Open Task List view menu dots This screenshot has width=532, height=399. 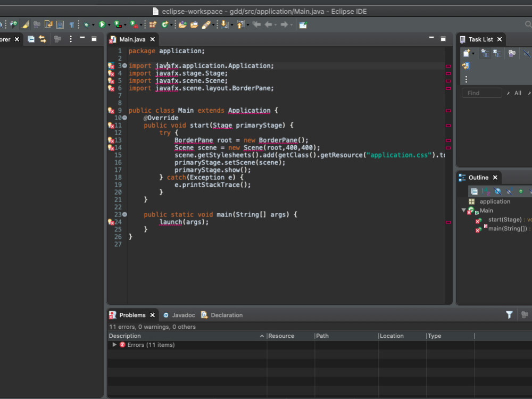(466, 79)
